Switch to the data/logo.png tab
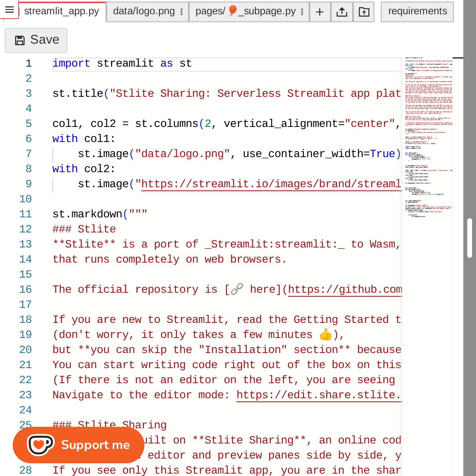 144,11
